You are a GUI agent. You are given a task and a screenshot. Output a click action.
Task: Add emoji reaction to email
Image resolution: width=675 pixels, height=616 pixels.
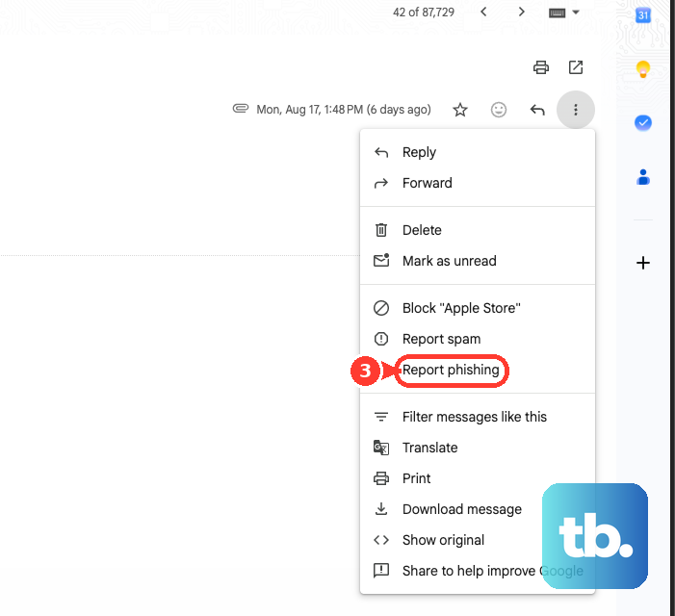499,110
